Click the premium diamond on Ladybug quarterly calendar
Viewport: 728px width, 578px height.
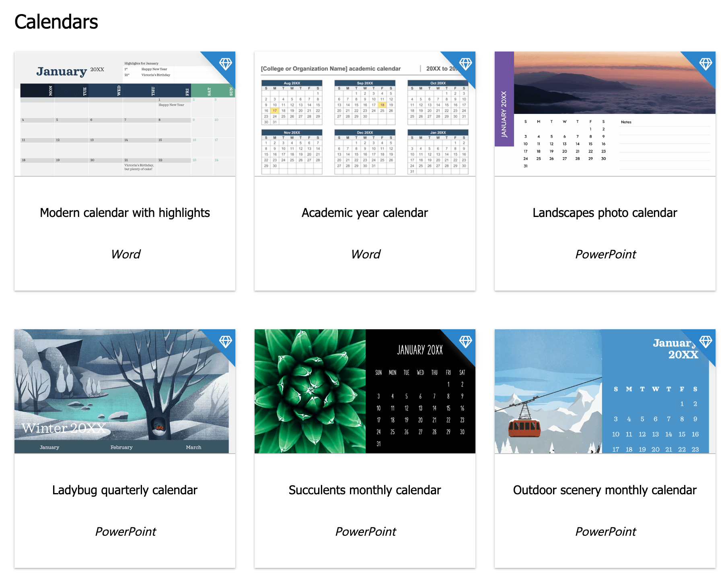[226, 342]
